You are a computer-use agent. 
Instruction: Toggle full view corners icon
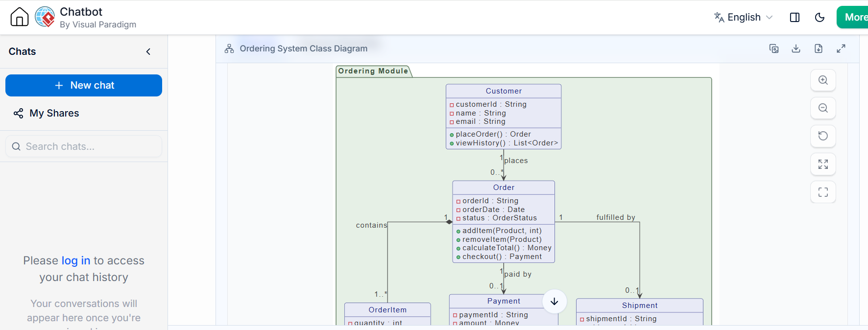click(823, 192)
